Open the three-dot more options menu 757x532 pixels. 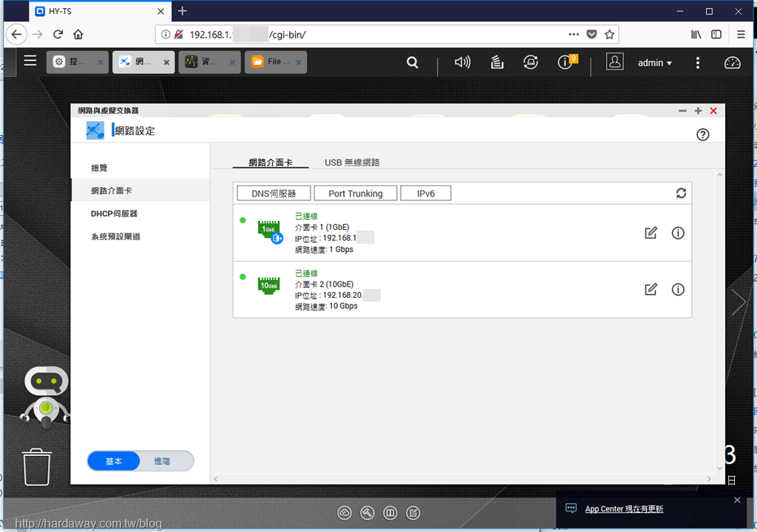pos(698,63)
